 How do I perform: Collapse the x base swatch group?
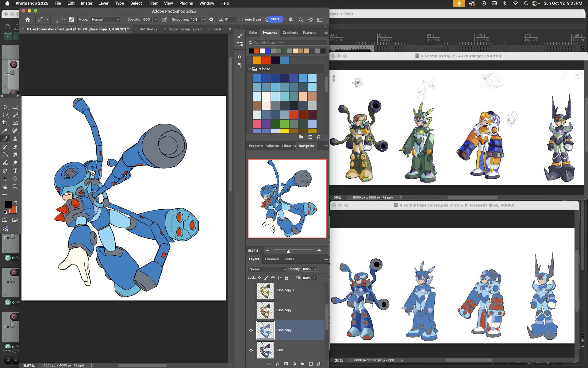[250, 69]
